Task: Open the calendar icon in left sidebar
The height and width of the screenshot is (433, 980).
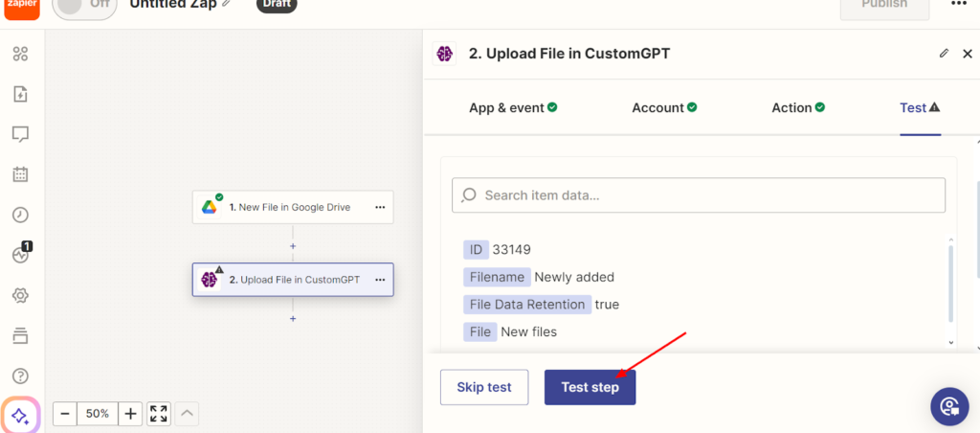Action: tap(20, 174)
